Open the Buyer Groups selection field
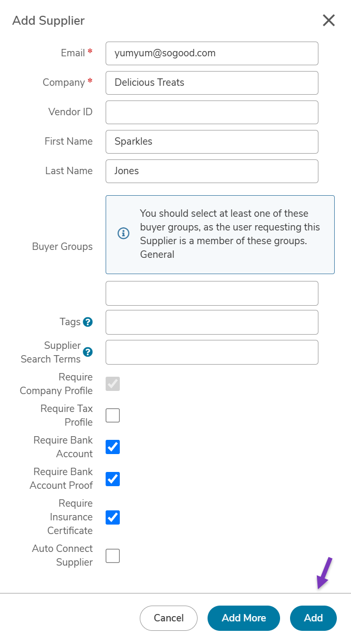The image size is (351, 644). click(212, 293)
